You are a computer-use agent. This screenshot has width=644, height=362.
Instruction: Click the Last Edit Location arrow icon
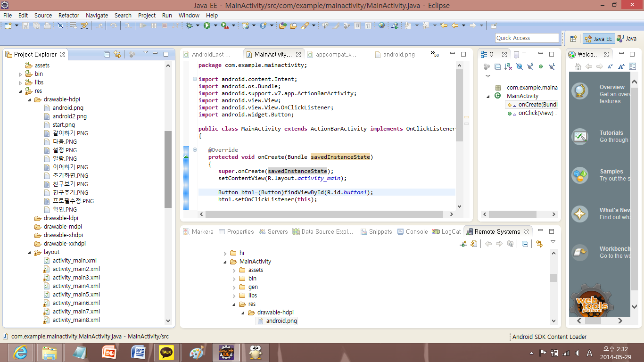(444, 25)
